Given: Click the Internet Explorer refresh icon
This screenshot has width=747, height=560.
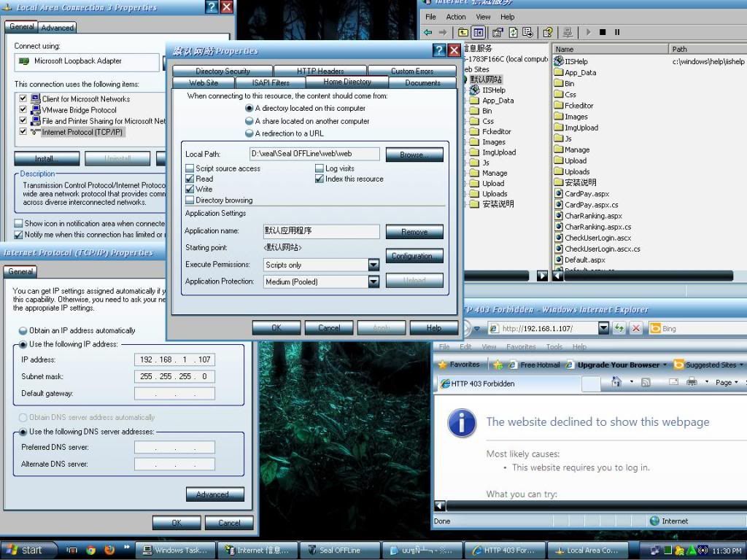Looking at the screenshot, I should (620, 329).
